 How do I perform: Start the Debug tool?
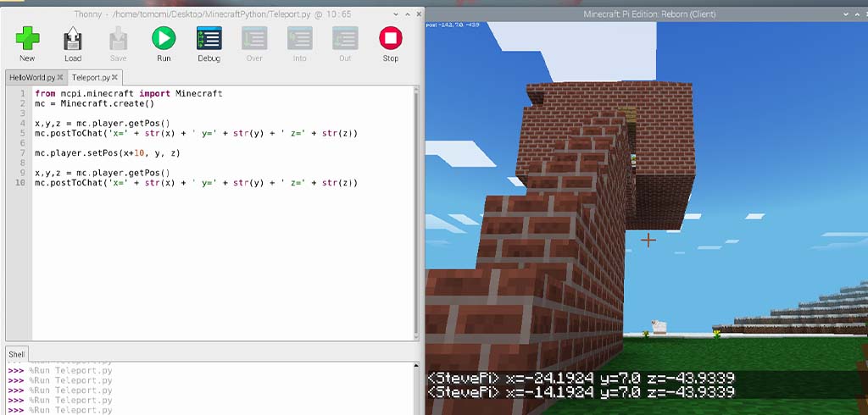pyautogui.click(x=209, y=39)
